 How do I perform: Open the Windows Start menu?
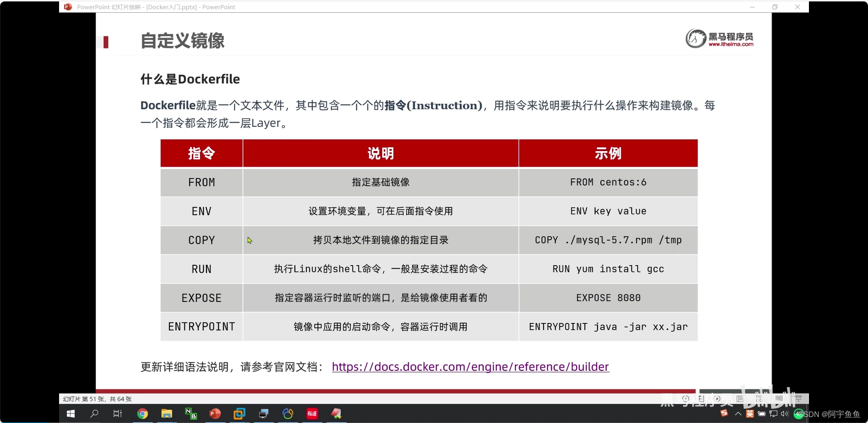pyautogui.click(x=70, y=413)
